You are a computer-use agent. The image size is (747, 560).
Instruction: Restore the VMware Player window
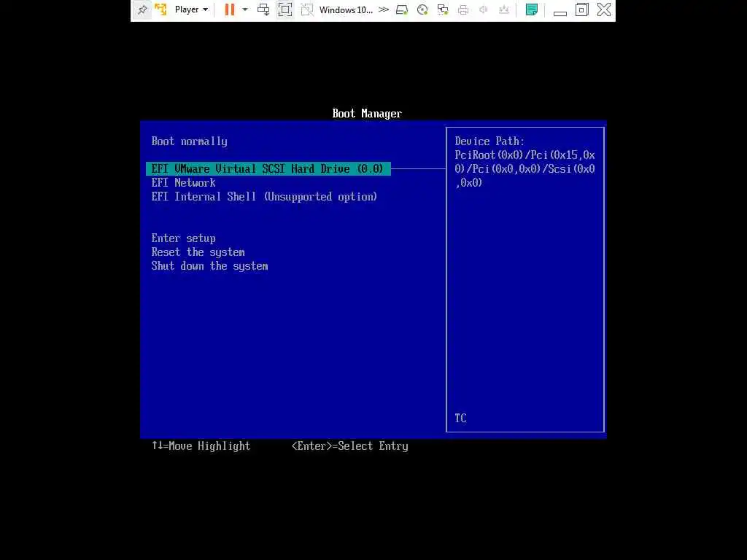[x=581, y=9]
